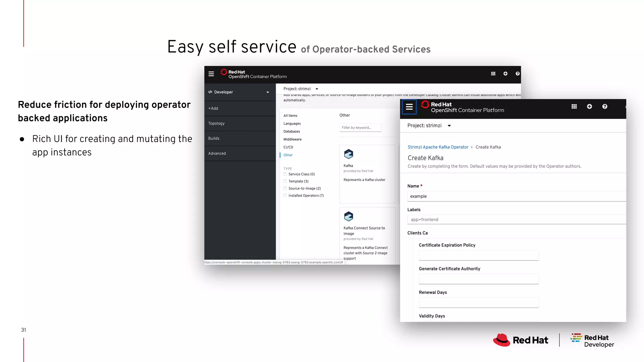
Task: Open Kafka Connect Source to Image card title
Action: coord(364,231)
